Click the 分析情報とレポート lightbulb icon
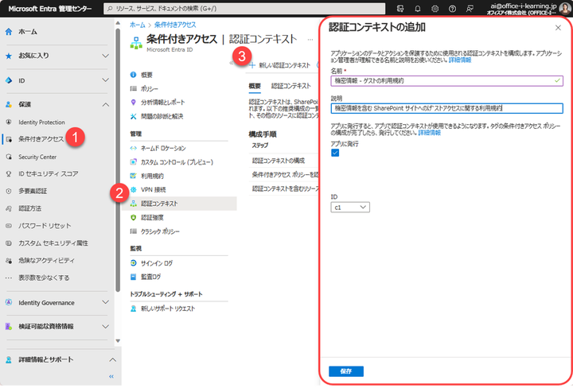Image resolution: width=573 pixels, height=392 pixels. [x=134, y=103]
